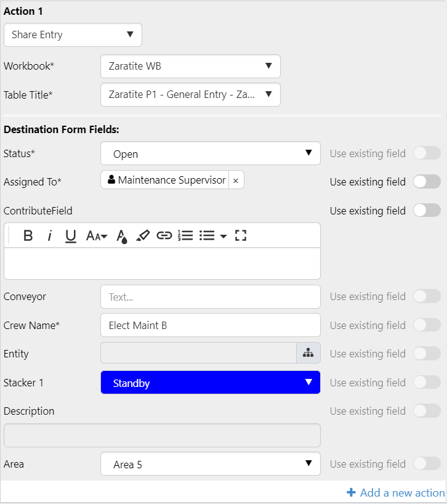The width and height of the screenshot is (447, 504).
Task: Click Add a new action link
Action: tap(396, 493)
